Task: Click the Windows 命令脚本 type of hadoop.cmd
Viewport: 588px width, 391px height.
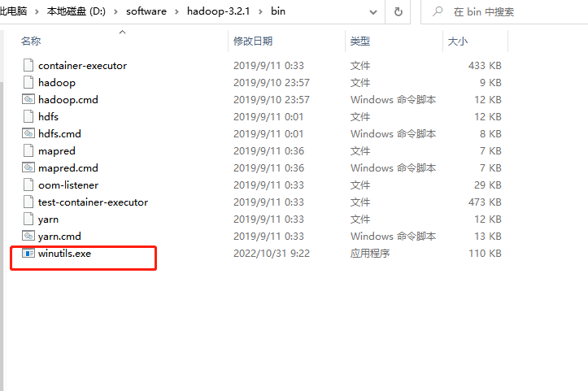Action: pos(393,100)
